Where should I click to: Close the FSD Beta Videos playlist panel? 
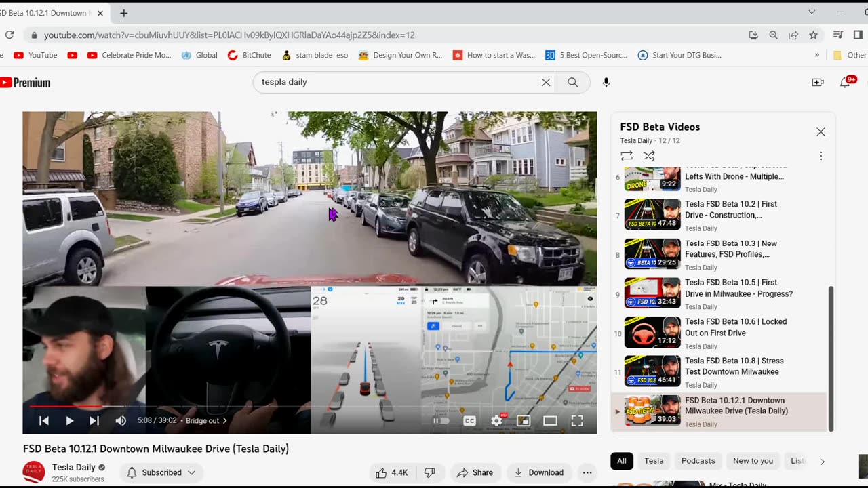821,132
